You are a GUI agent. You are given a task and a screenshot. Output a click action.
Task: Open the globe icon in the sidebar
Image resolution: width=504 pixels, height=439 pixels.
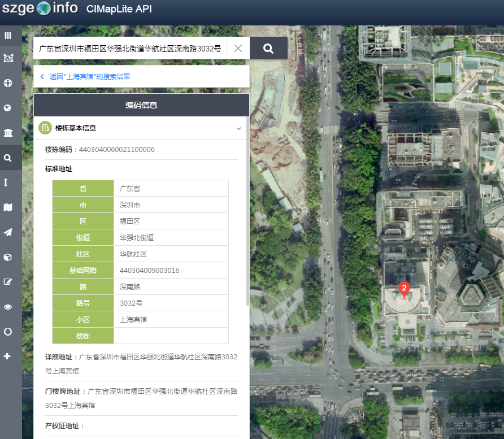pyautogui.click(x=8, y=108)
